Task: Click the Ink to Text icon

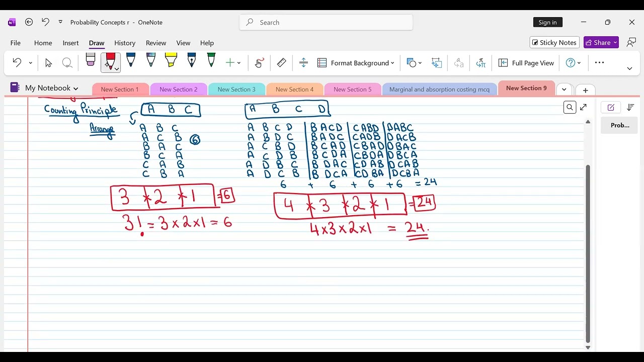Action: point(459,63)
